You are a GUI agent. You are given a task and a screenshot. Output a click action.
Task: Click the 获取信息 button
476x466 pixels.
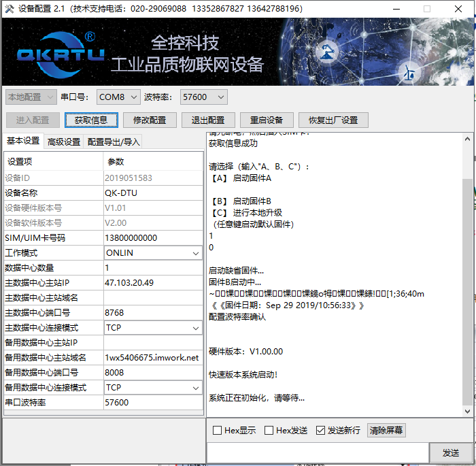click(91, 120)
